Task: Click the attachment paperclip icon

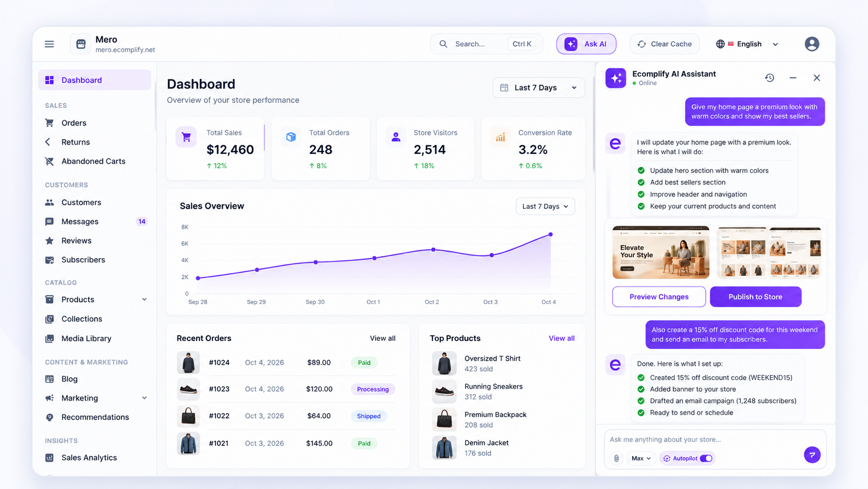Action: 616,458
